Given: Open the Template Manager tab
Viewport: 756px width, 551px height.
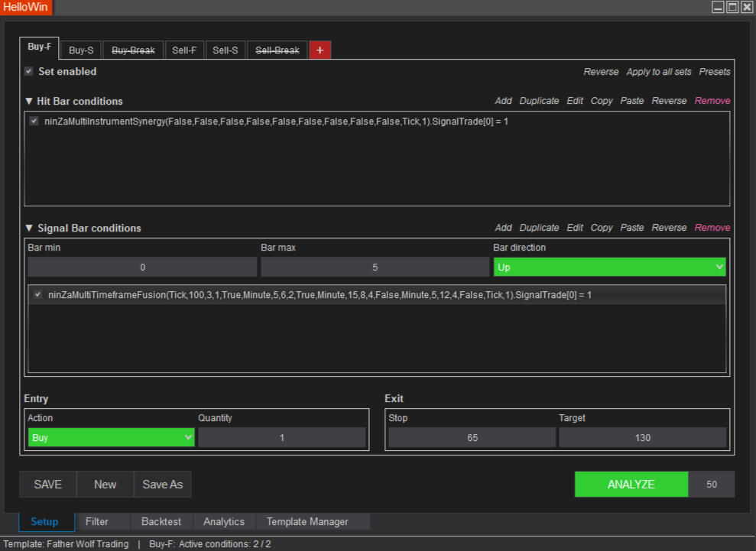Looking at the screenshot, I should pyautogui.click(x=307, y=521).
